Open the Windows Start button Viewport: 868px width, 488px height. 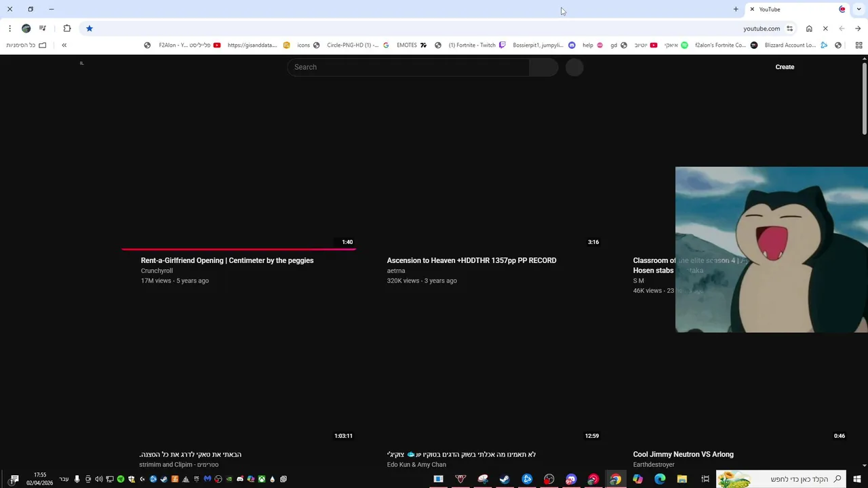(857, 479)
